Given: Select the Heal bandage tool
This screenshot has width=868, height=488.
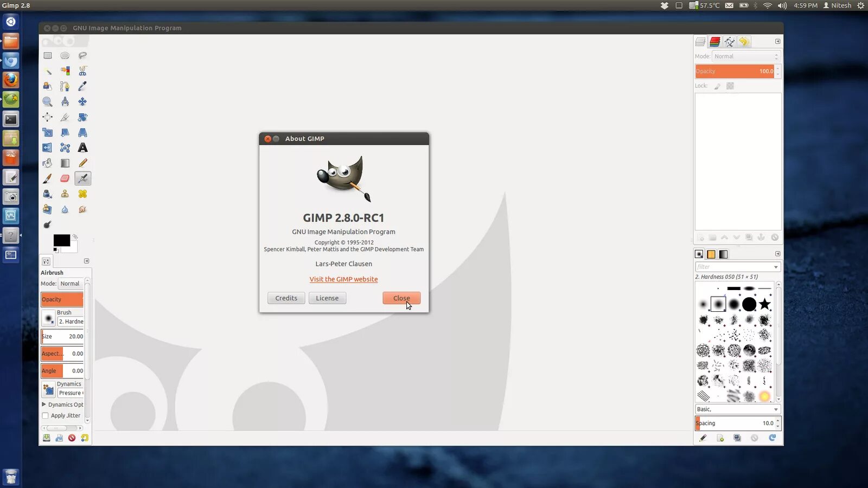Looking at the screenshot, I should pos(82,194).
